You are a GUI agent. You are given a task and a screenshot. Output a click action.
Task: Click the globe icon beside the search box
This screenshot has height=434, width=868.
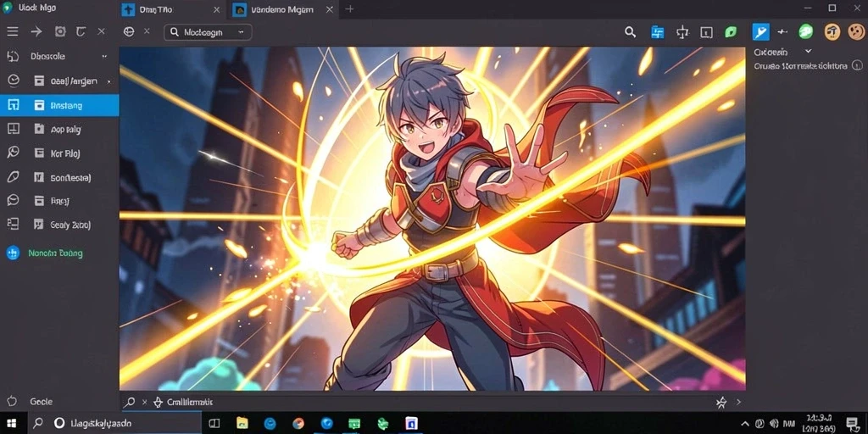tap(129, 31)
